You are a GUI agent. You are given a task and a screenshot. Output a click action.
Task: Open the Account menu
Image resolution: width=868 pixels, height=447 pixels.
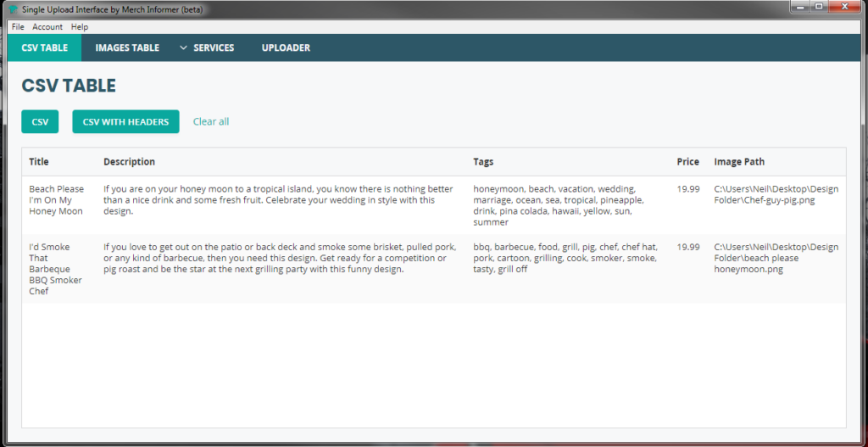coord(47,26)
